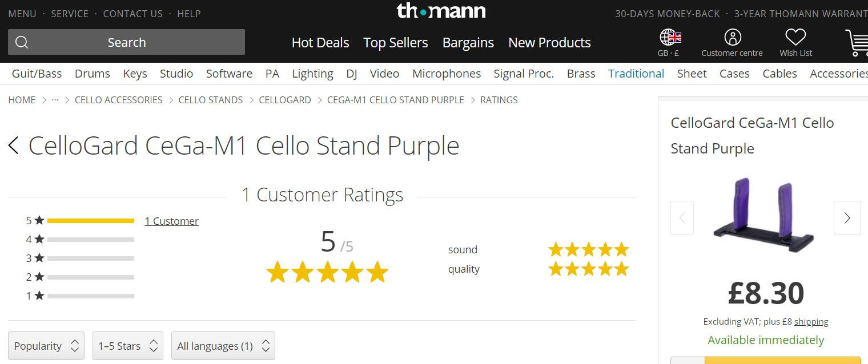Open the 1–5 Stars filter dropdown
Image resolution: width=868 pixels, height=364 pixels.
pyautogui.click(x=128, y=346)
